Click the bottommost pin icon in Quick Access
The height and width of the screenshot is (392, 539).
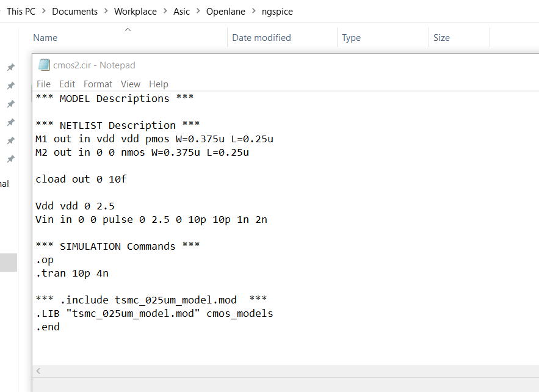click(x=10, y=159)
